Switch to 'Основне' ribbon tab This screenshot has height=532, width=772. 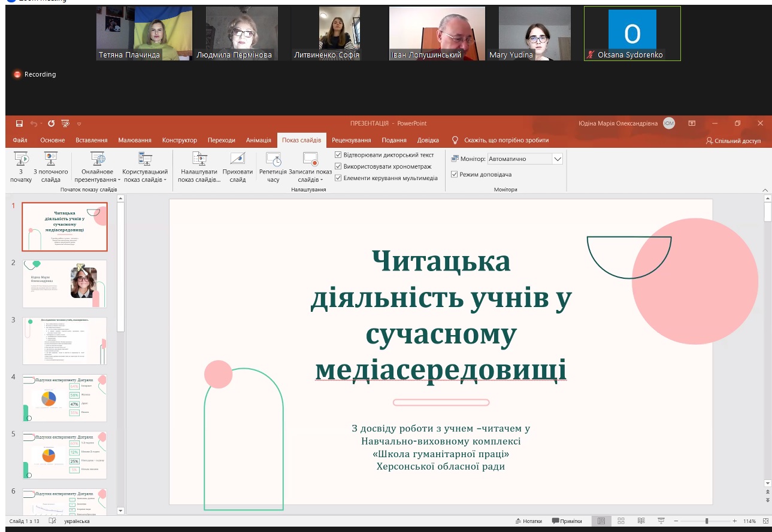(53, 140)
